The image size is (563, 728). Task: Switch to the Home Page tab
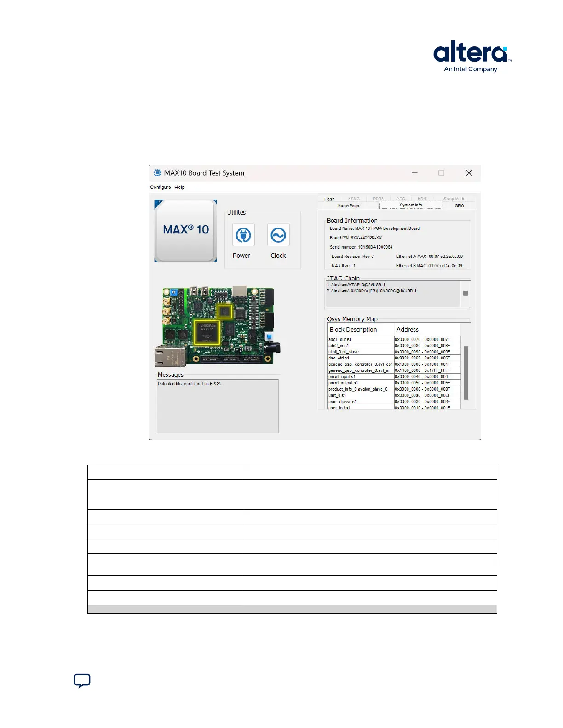tap(348, 206)
